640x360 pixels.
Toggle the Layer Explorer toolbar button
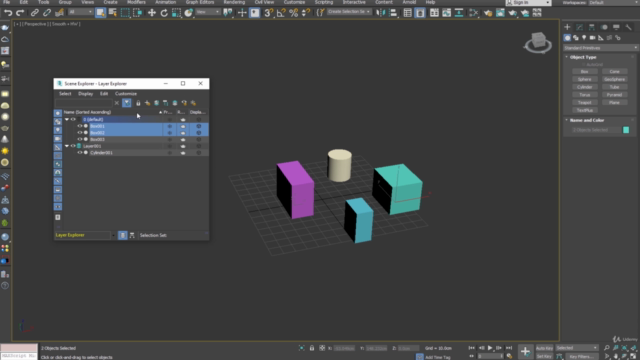coord(420,13)
